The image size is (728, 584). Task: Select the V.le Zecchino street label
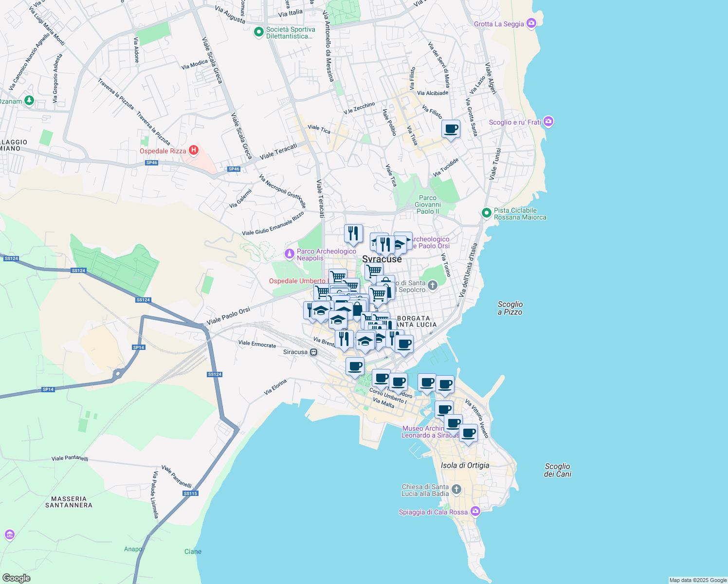(359, 109)
